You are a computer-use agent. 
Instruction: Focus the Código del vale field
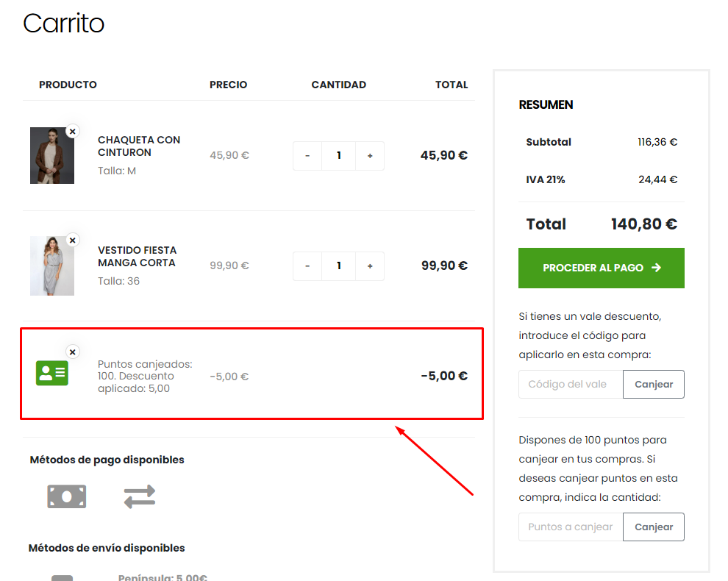click(x=571, y=384)
